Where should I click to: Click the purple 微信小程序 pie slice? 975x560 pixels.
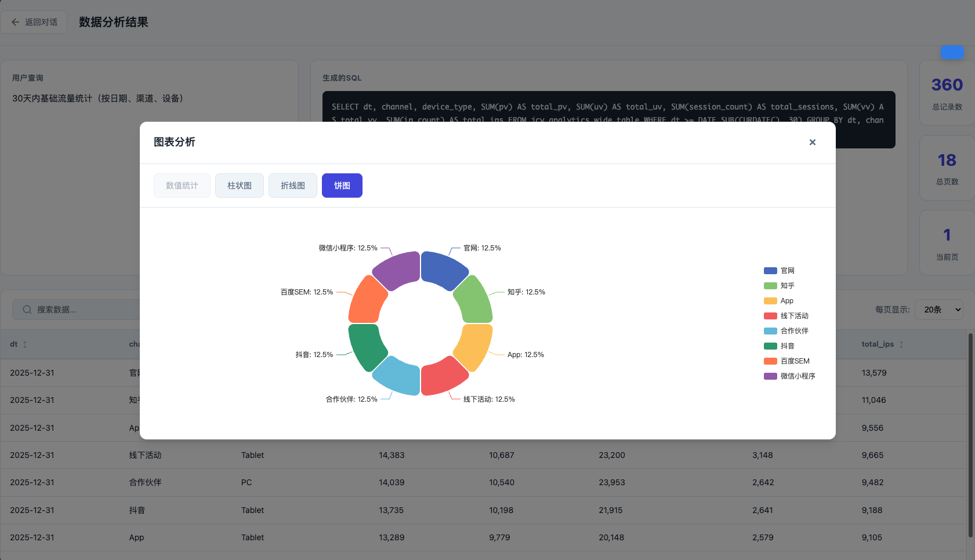click(x=399, y=269)
